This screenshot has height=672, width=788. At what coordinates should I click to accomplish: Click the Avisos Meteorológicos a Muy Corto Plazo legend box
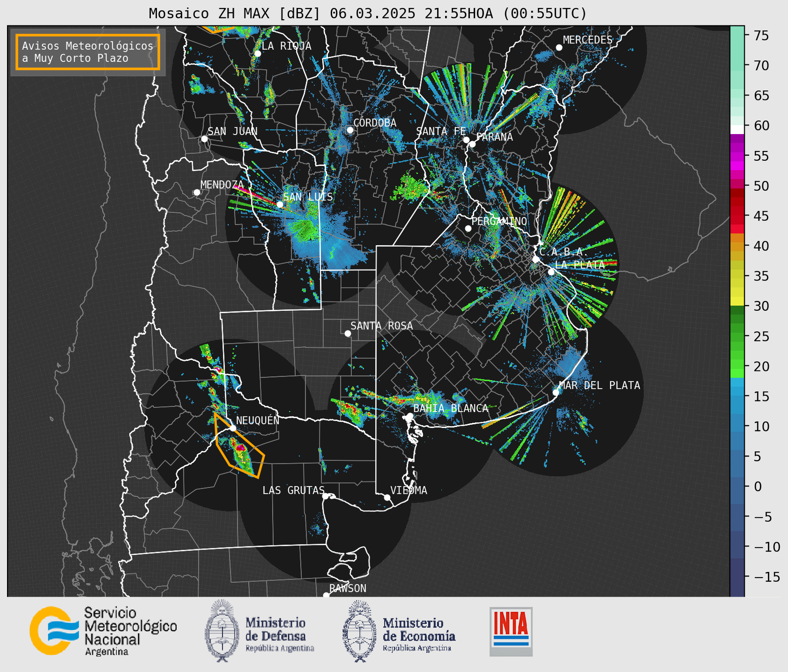88,52
